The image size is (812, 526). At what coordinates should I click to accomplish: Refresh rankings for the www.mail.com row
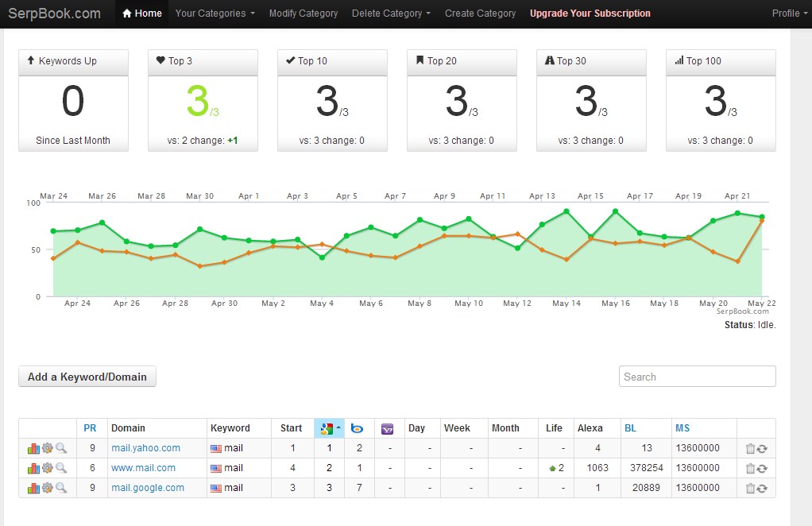click(x=762, y=469)
